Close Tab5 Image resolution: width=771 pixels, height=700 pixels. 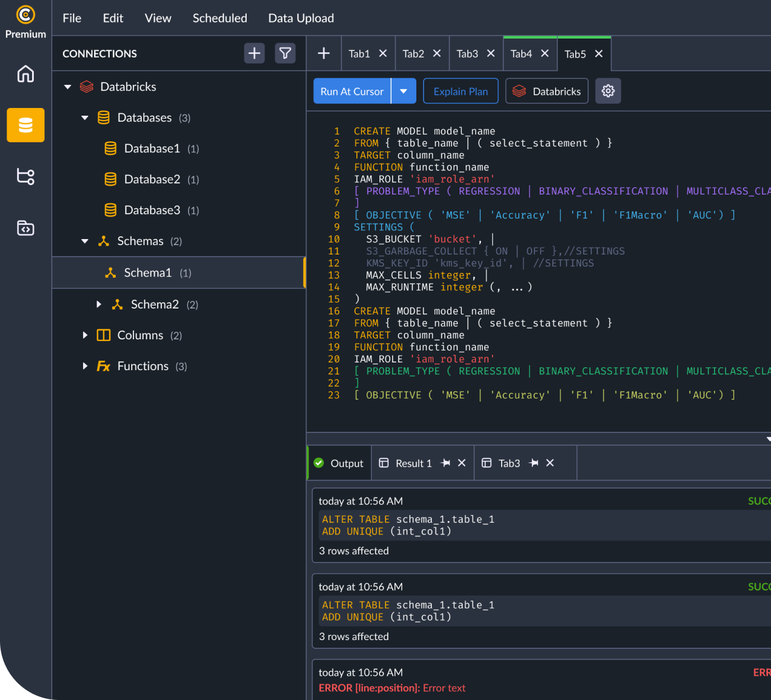tap(599, 54)
